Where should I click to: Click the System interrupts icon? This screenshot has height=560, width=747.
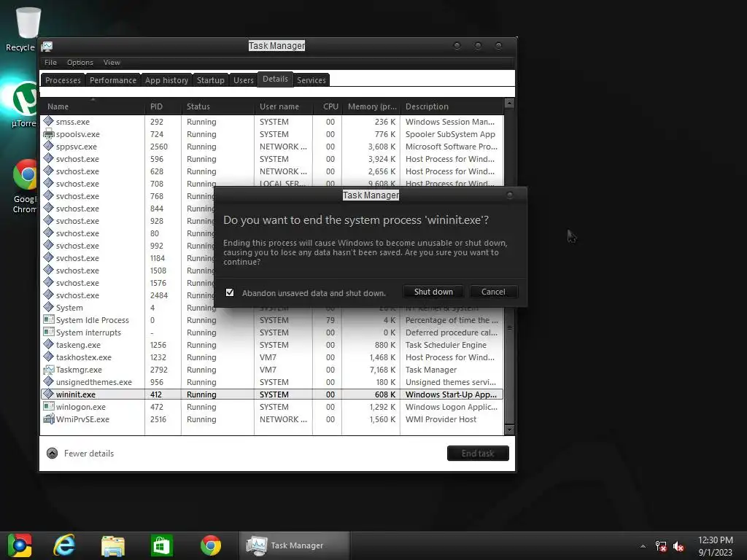[x=48, y=332]
